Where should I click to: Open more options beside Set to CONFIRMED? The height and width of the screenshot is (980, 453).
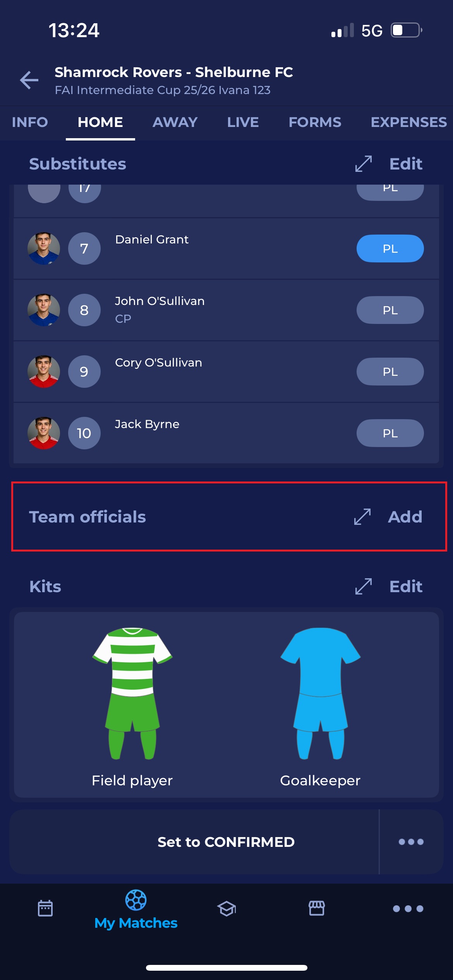[x=411, y=841]
